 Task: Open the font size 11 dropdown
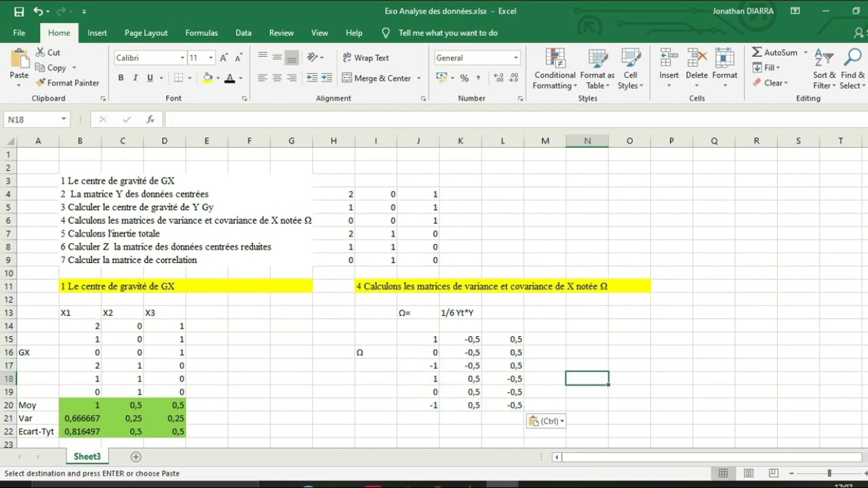[211, 58]
